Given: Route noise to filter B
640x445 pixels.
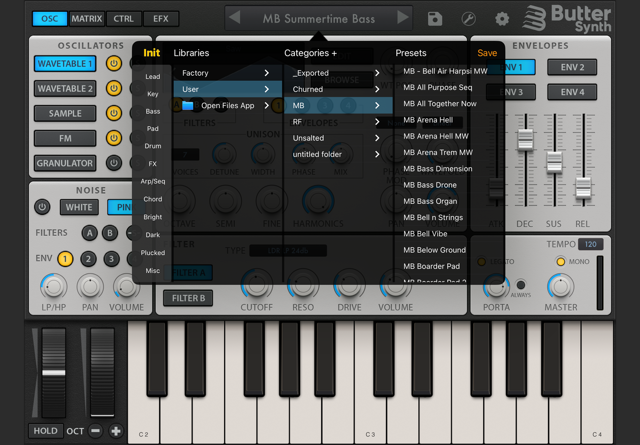Looking at the screenshot, I should 109,233.
